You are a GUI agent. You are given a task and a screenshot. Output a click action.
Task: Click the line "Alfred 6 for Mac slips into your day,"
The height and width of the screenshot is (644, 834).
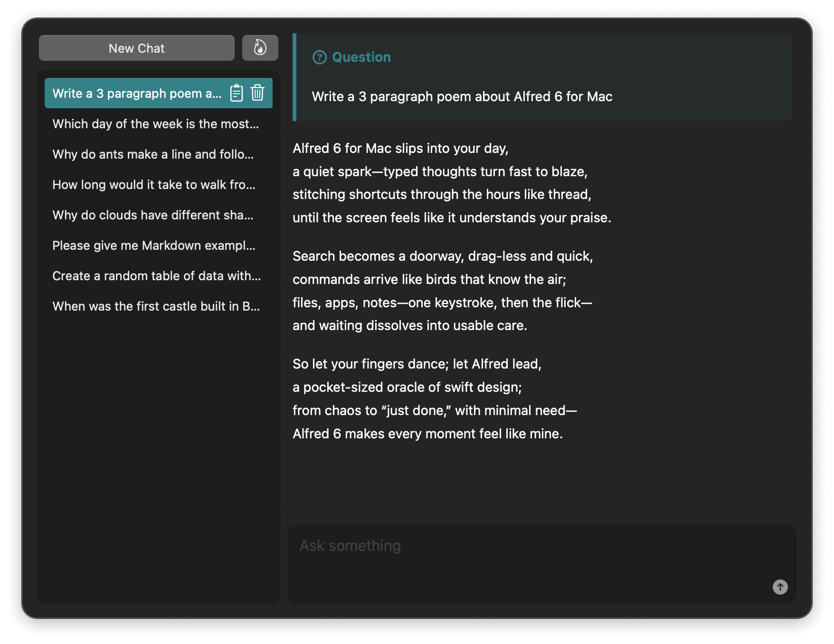click(400, 149)
